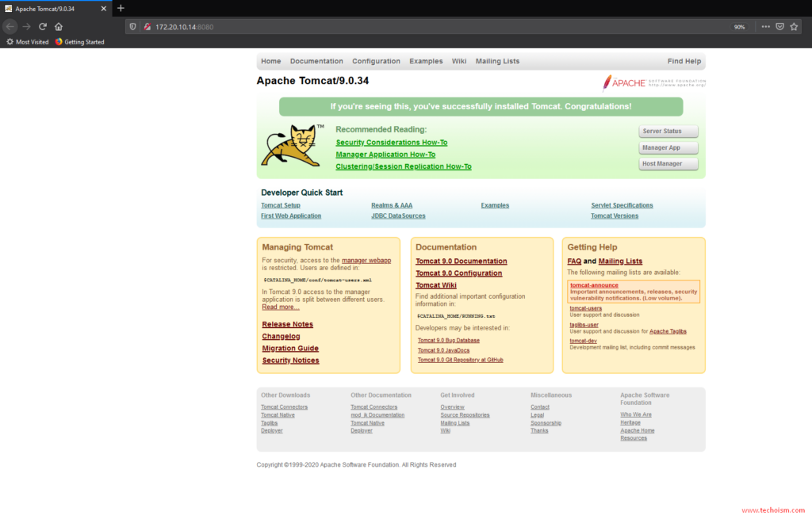Open Release Notes link
This screenshot has height=519, width=812.
[x=287, y=324]
